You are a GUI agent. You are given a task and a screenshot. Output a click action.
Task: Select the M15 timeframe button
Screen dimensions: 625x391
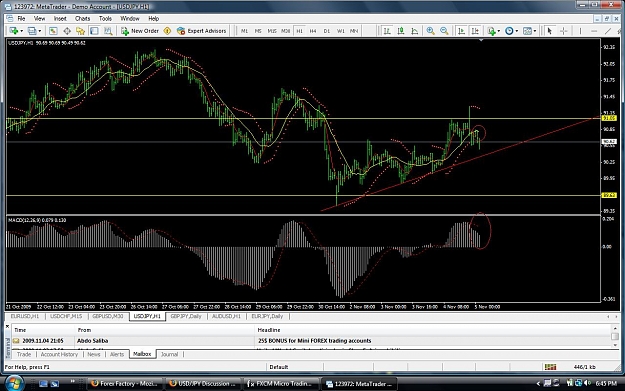tap(272, 31)
